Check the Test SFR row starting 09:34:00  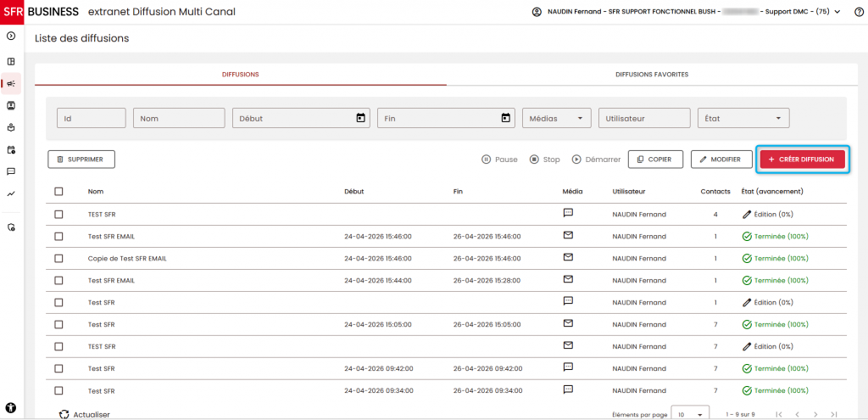58,390
